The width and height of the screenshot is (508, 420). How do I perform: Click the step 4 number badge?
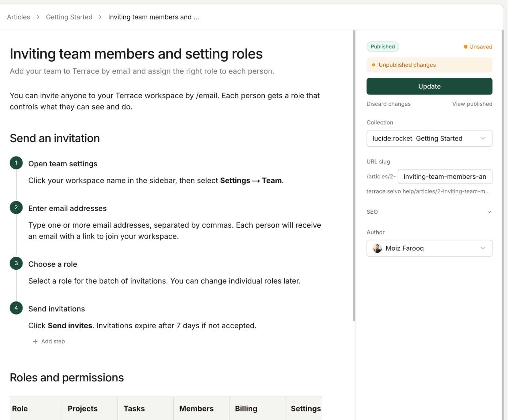16,308
